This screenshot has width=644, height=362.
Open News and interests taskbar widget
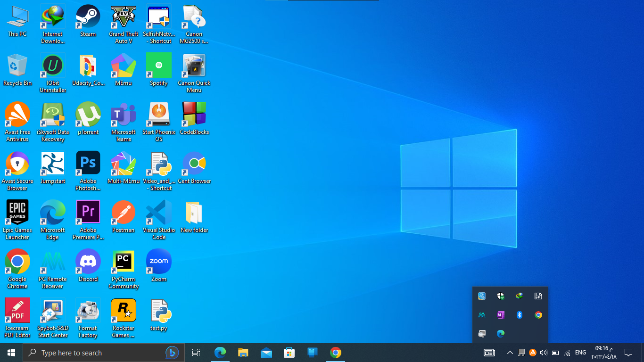[489, 353]
